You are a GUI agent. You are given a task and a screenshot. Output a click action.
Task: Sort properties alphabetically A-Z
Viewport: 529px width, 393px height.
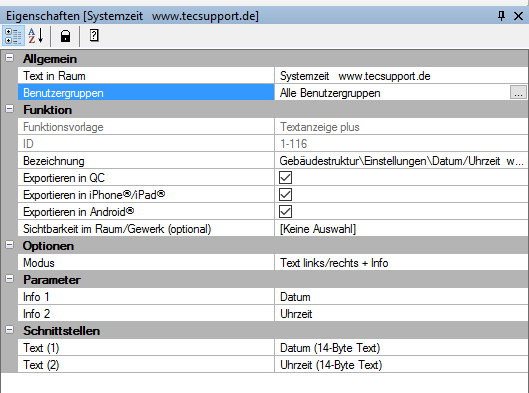(36, 36)
